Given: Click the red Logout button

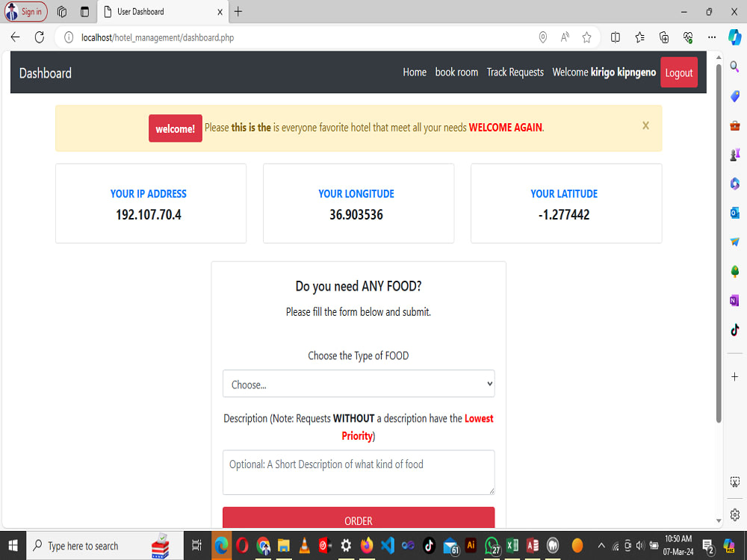Looking at the screenshot, I should pos(679,72).
